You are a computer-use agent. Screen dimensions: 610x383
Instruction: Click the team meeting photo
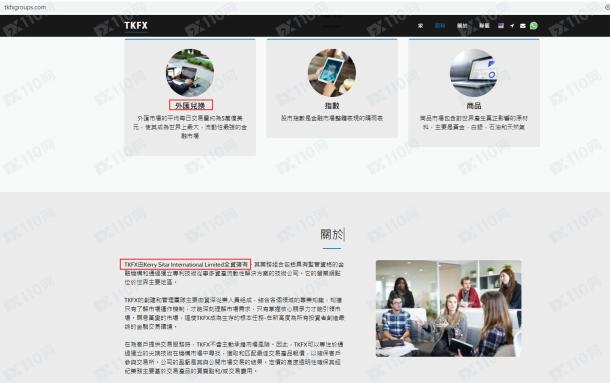coord(449,308)
